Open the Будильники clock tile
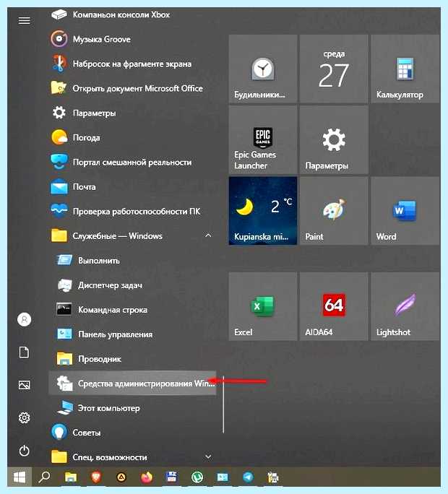This screenshot has width=448, height=494. tap(263, 69)
